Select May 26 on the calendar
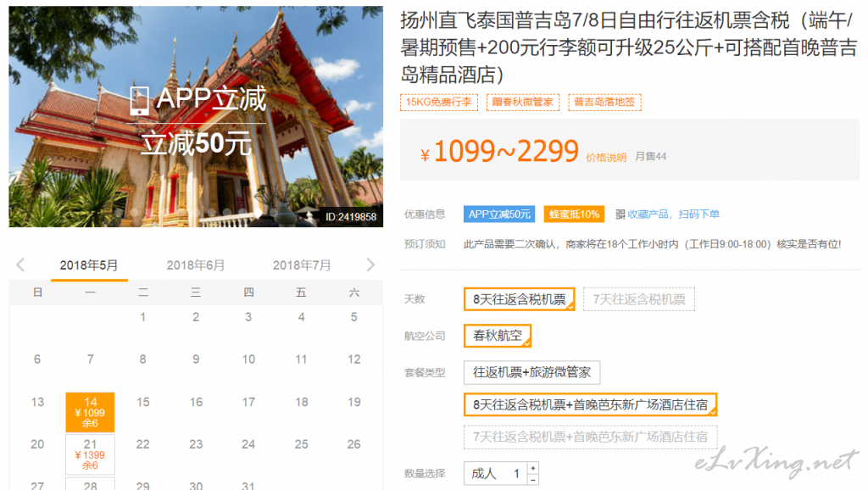Screen dimensions: 868x490 pos(353,444)
